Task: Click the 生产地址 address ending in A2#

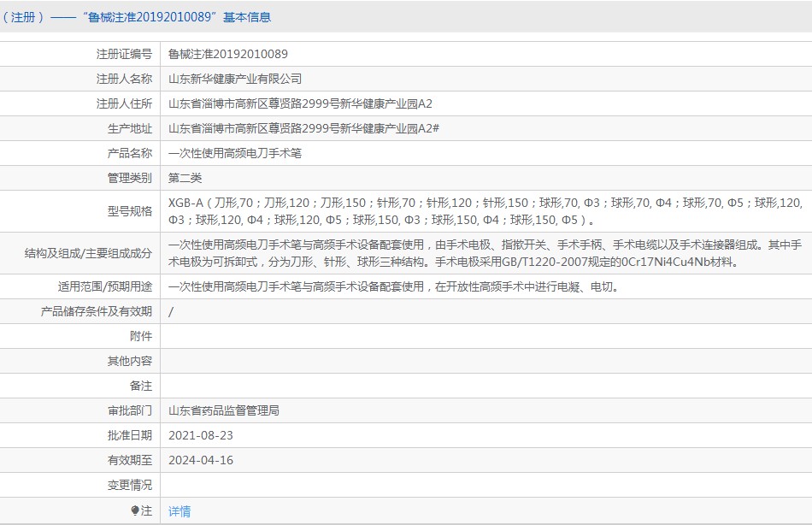Action: click(x=303, y=128)
